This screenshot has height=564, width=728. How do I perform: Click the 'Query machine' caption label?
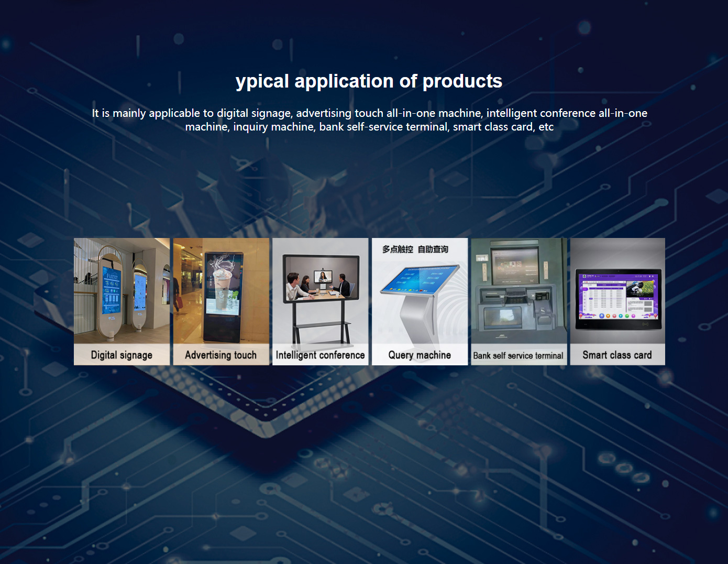click(420, 355)
